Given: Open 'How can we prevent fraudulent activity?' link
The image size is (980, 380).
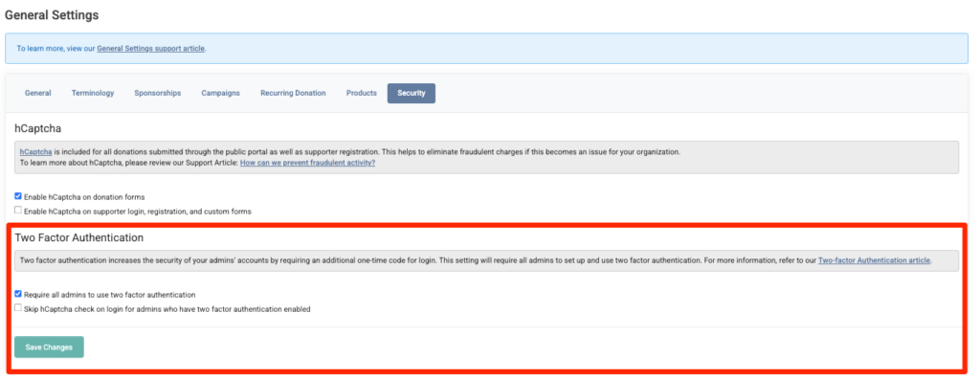Looking at the screenshot, I should coord(307,163).
